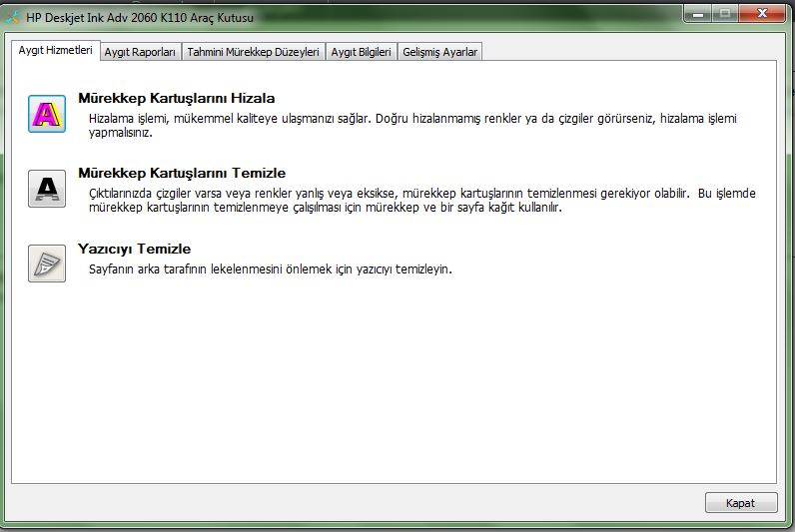
Task: Click the text 'Sayfanın arka tarafının lekelenmesini önlemek'
Action: [x=211, y=269]
